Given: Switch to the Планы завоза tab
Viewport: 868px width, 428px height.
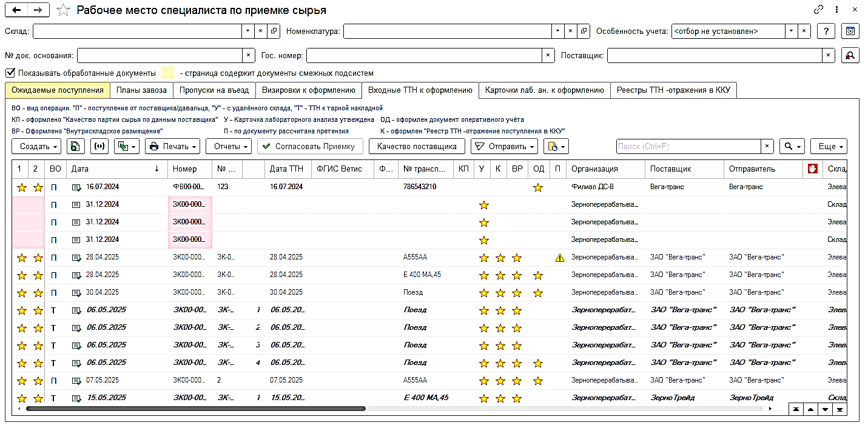Looking at the screenshot, I should pos(141,90).
